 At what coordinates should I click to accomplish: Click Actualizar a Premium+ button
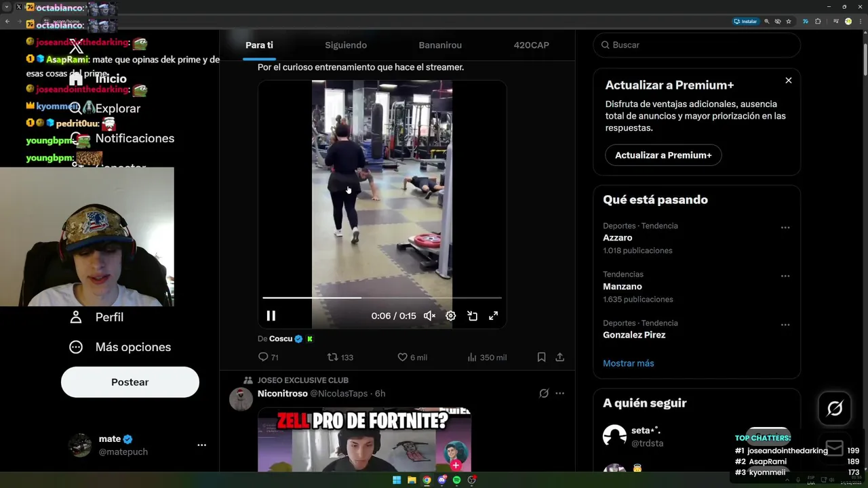(x=663, y=155)
